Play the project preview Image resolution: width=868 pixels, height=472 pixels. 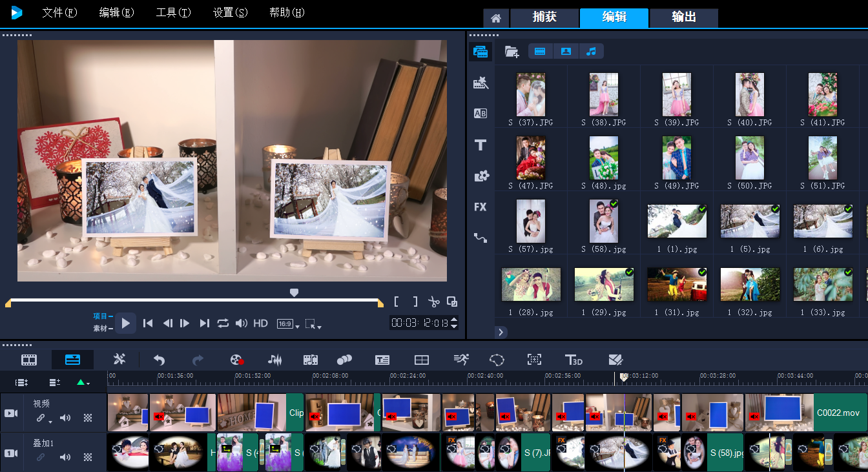click(x=126, y=323)
